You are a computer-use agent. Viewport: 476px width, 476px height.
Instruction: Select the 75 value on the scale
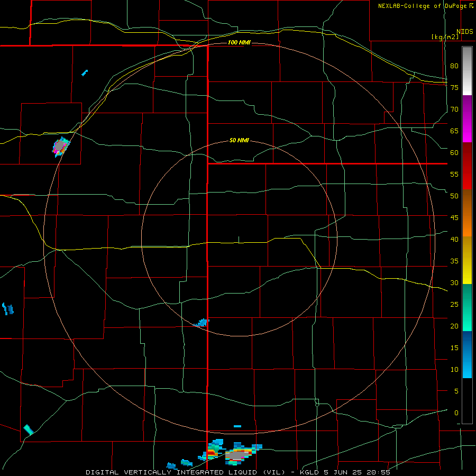[x=454, y=88]
